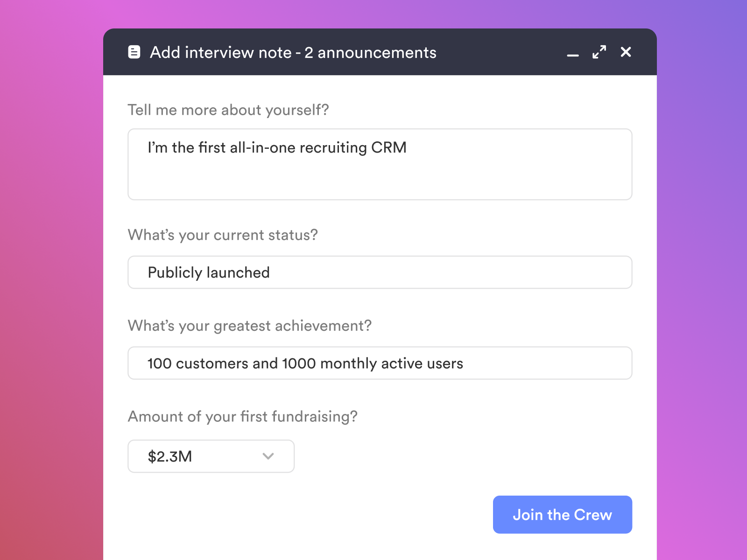Viewport: 747px width, 560px height.
Task: Click the 'Add interview note - 2 announcements' title
Action: tap(293, 53)
